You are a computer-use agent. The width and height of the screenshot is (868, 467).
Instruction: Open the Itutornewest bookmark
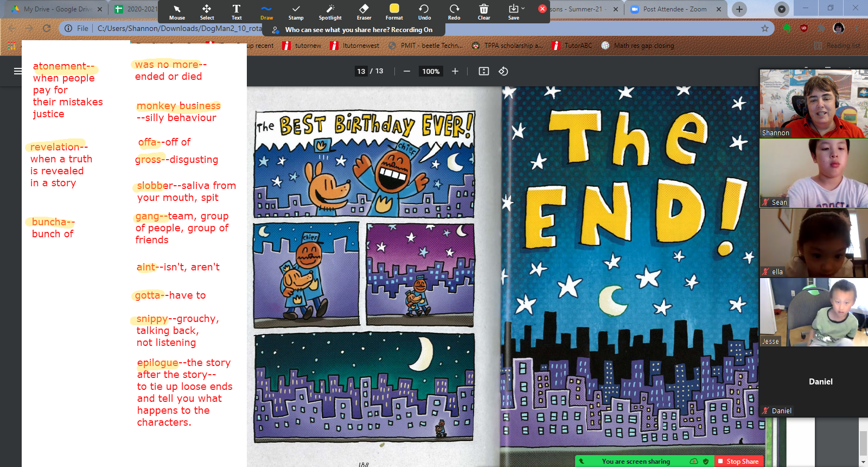point(355,46)
